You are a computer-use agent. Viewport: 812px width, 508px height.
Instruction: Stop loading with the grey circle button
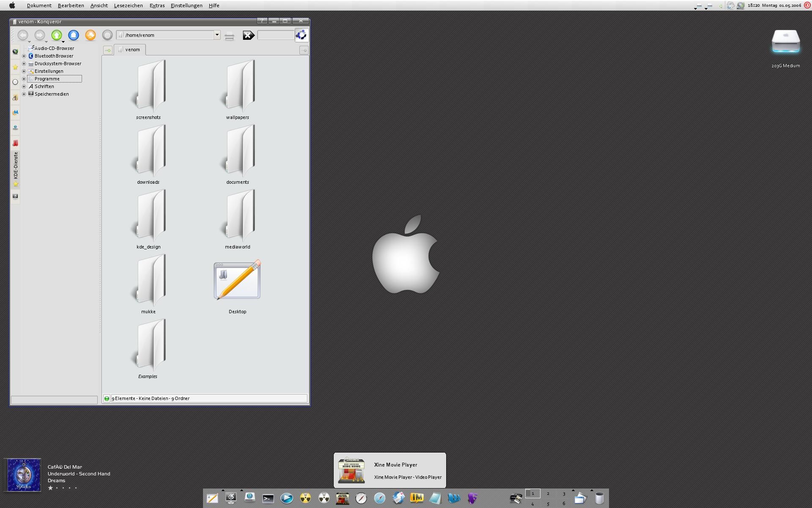point(107,35)
